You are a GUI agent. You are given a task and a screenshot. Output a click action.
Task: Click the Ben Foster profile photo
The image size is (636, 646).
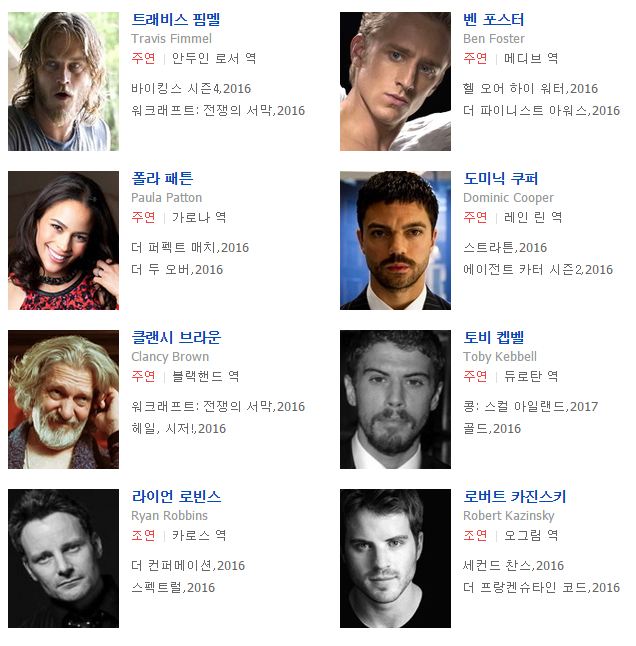(x=395, y=81)
